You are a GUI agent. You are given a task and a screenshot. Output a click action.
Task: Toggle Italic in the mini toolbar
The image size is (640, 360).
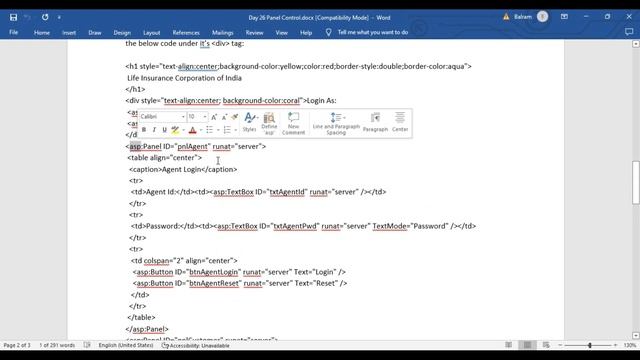[x=154, y=130]
